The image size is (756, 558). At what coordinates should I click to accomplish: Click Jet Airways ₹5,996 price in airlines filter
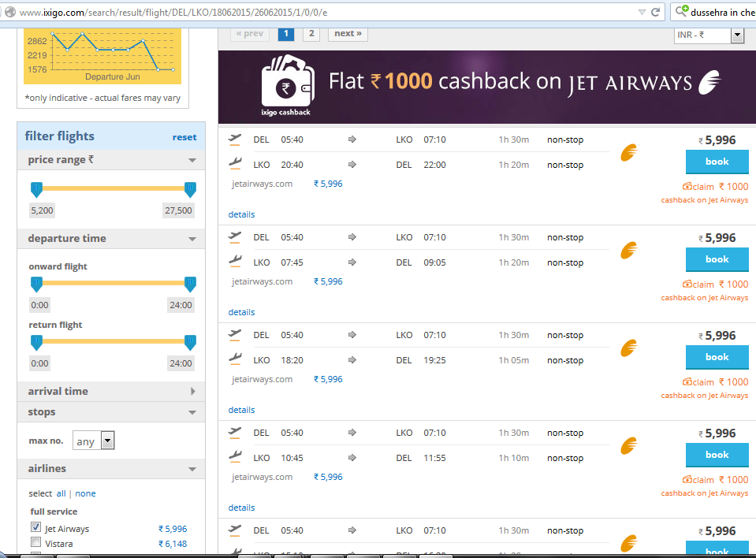coord(173,529)
